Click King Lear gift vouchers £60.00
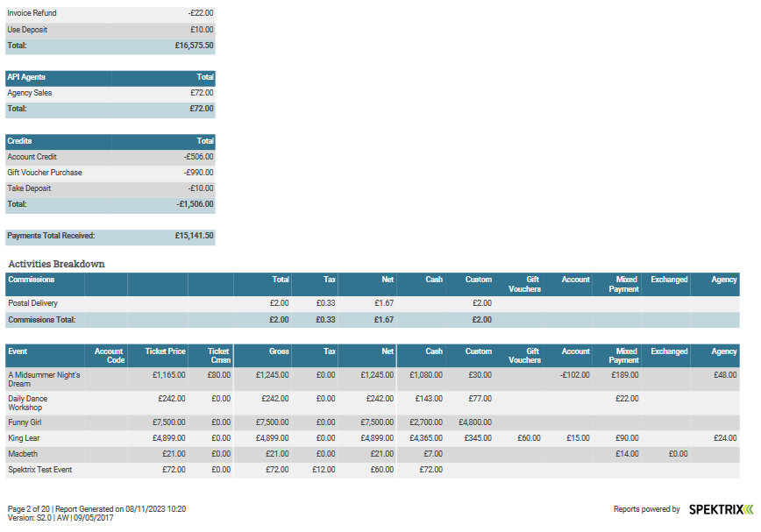The height and width of the screenshot is (532, 761). 529,438
